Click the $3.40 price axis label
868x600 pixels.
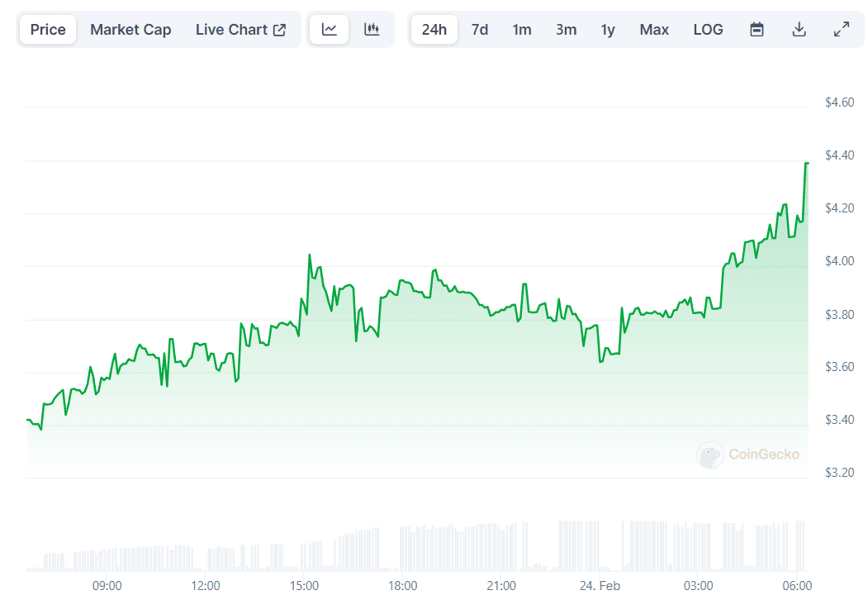pyautogui.click(x=839, y=419)
